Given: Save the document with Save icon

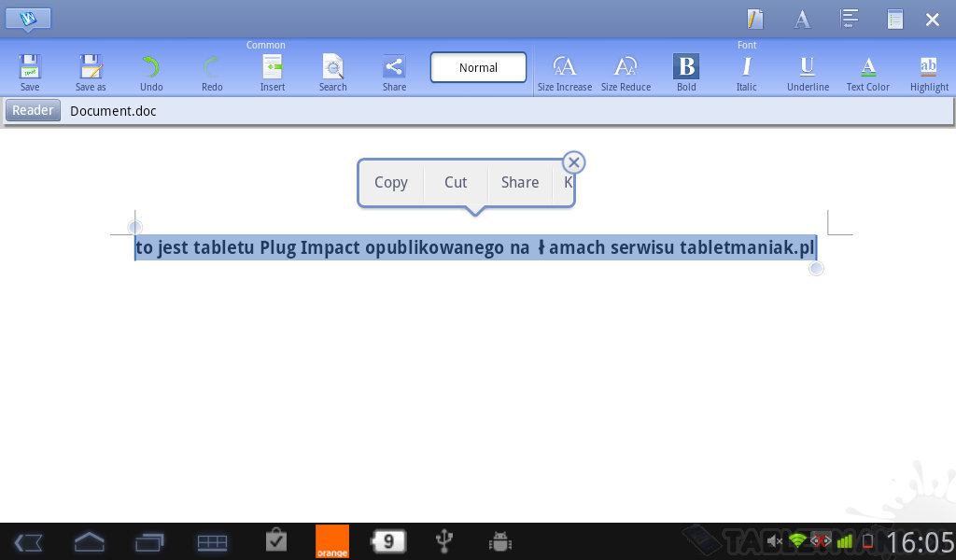Looking at the screenshot, I should pos(30,71).
